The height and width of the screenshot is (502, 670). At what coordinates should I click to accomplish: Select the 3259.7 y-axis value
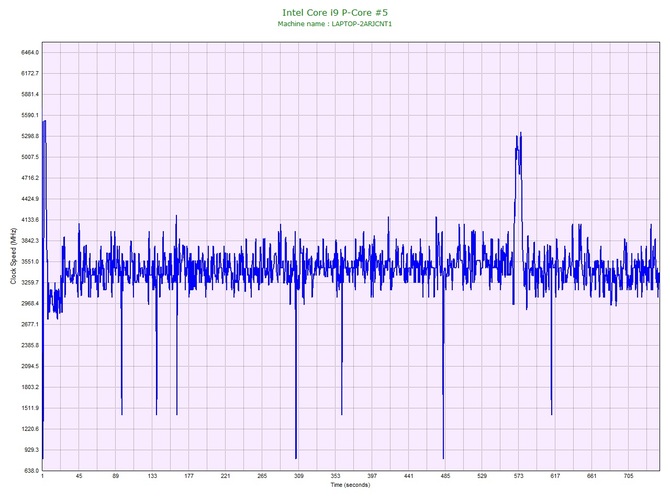30,283
